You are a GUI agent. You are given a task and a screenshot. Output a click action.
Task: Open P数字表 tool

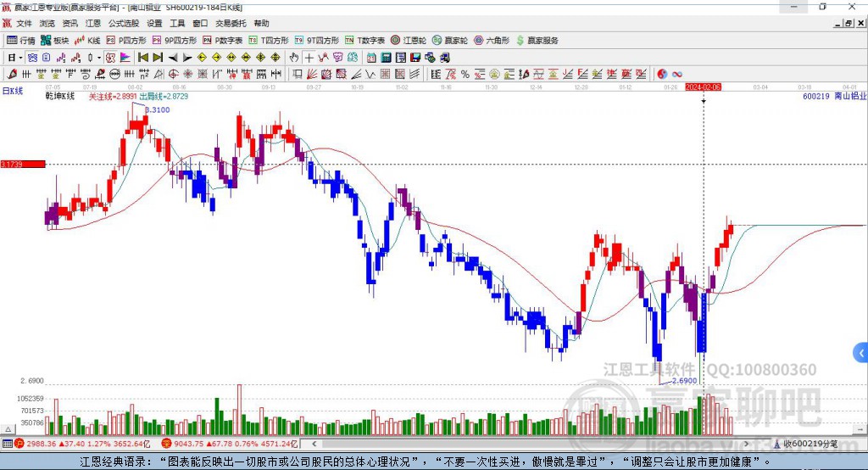click(223, 41)
